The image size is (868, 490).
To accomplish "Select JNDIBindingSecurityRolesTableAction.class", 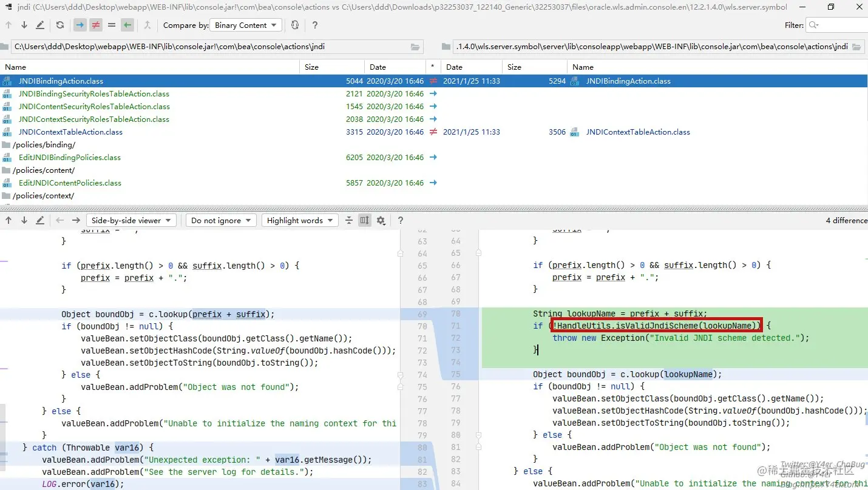I will pyautogui.click(x=94, y=94).
